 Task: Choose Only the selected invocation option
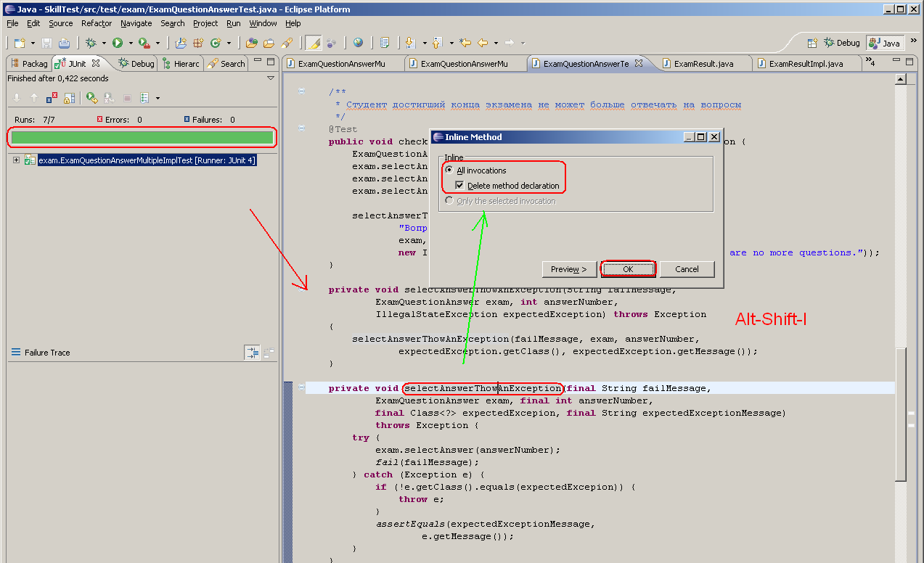(x=451, y=200)
